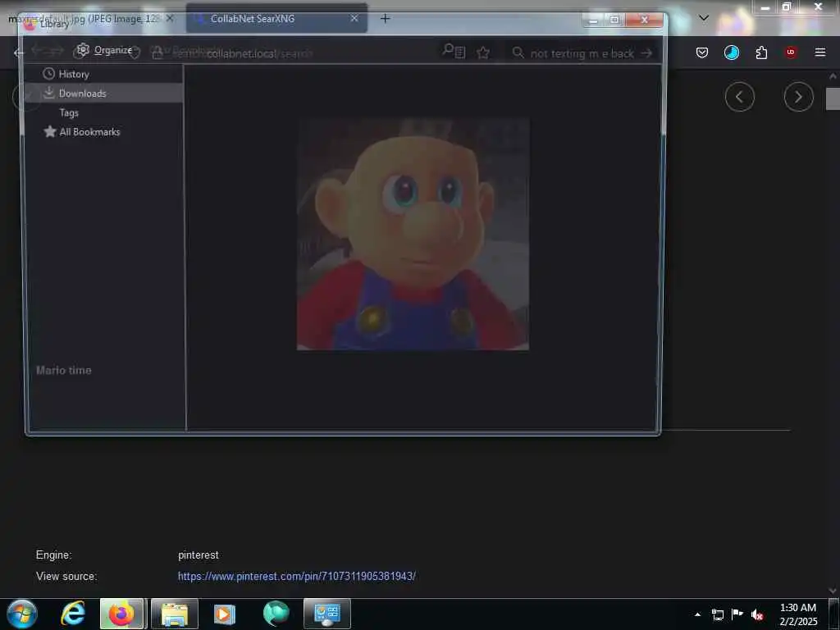The width and height of the screenshot is (840, 630).
Task: Close the Library window
Action: click(x=645, y=20)
